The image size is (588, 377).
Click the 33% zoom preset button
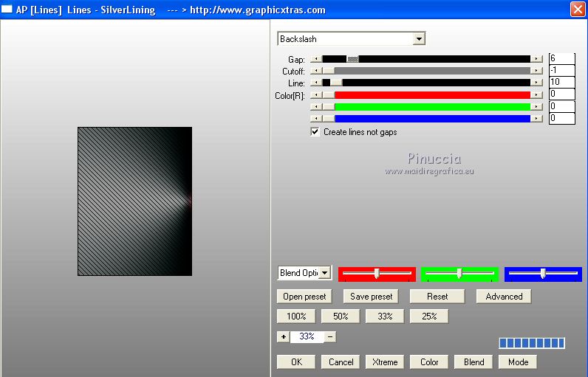pyautogui.click(x=385, y=317)
